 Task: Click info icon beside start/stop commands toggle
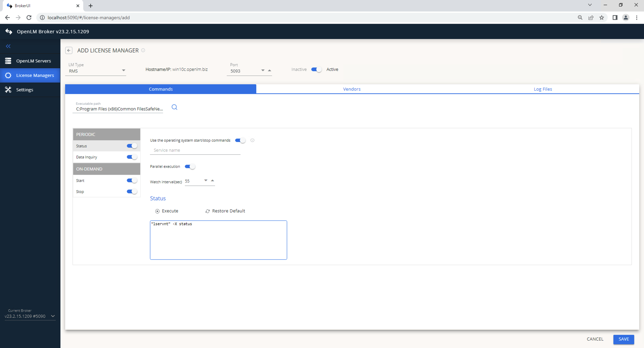click(253, 140)
